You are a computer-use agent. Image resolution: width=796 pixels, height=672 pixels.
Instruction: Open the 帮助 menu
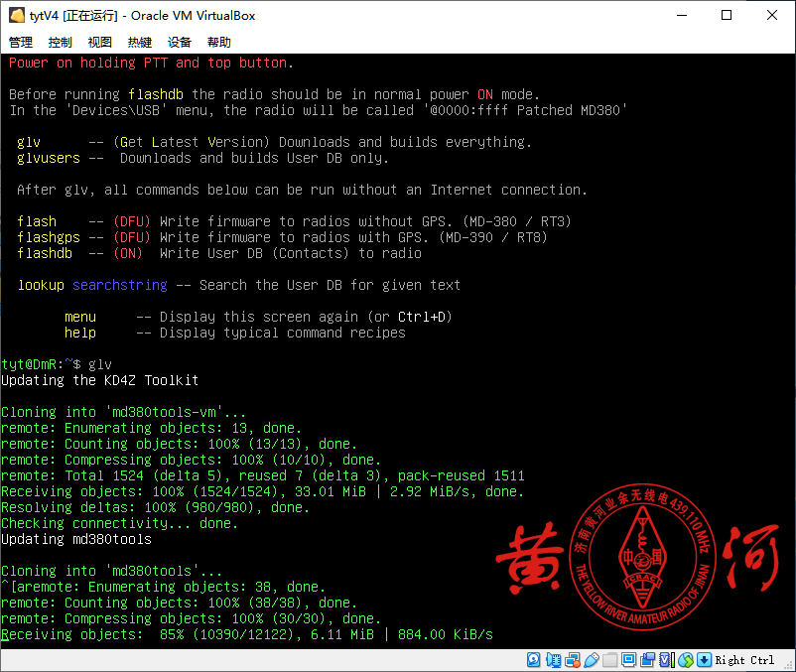coord(219,43)
